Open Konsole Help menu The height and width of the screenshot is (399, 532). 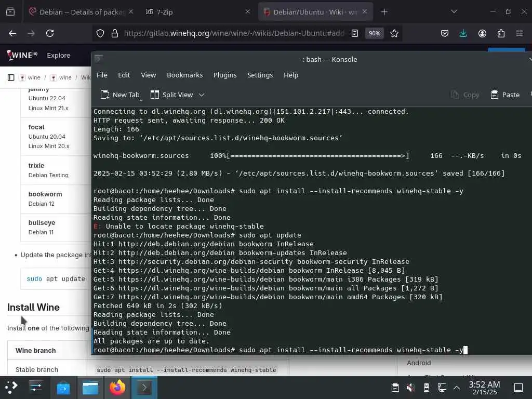(x=291, y=75)
